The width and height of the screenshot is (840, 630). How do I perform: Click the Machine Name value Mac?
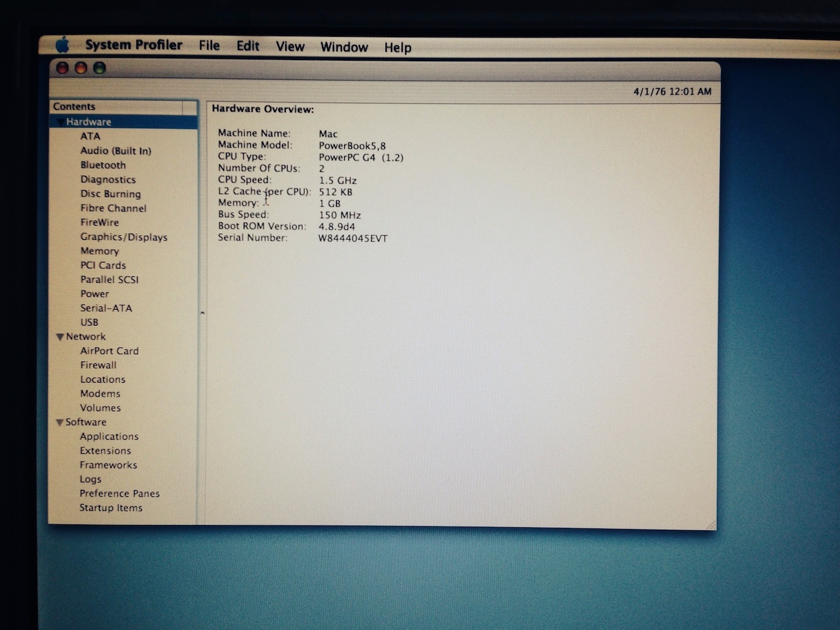tap(328, 134)
